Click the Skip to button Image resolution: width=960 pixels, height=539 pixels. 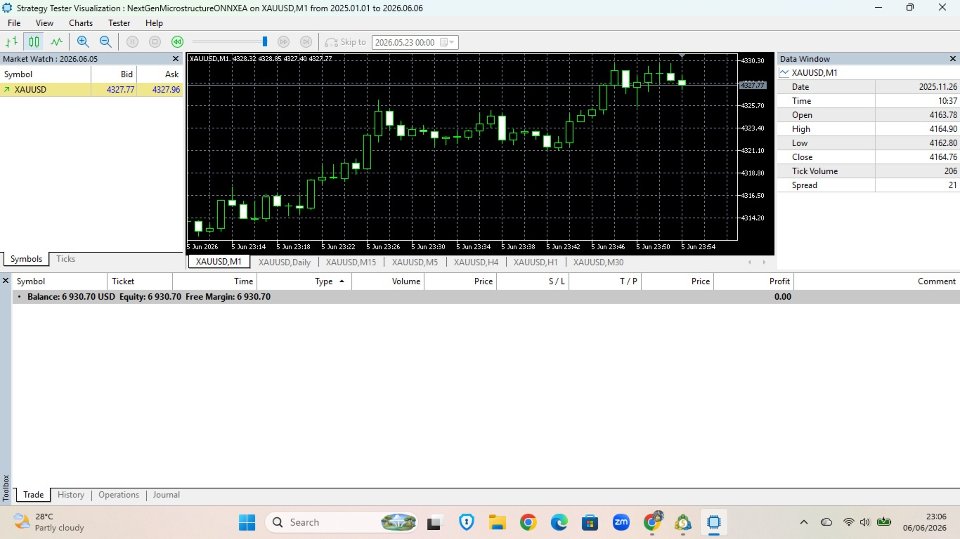point(345,42)
